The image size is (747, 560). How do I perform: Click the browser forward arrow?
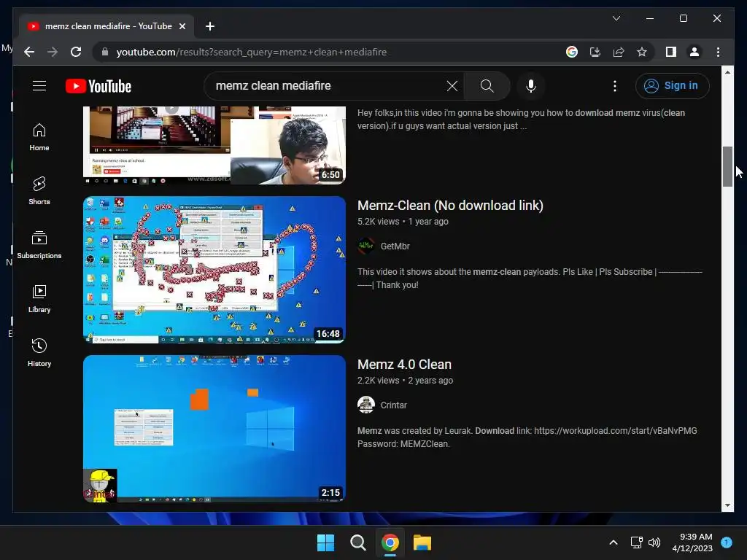53,52
